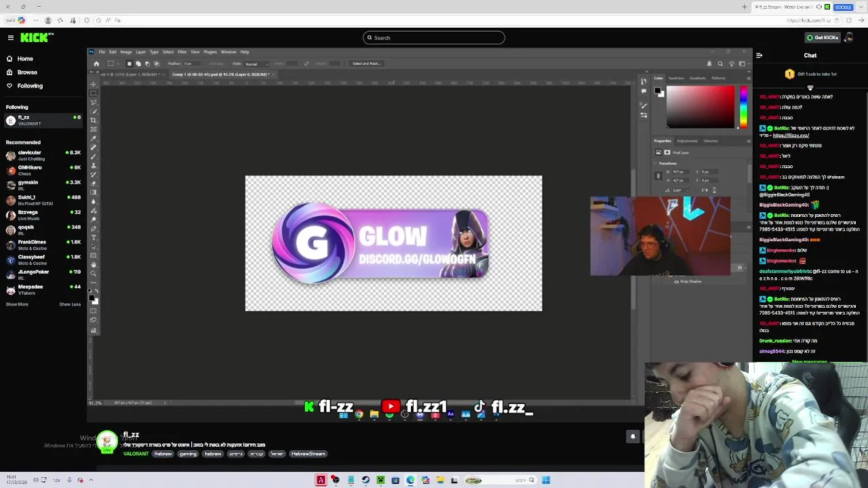This screenshot has height=488, width=868.
Task: Open the Style dropdown set to Normal
Action: [256, 64]
